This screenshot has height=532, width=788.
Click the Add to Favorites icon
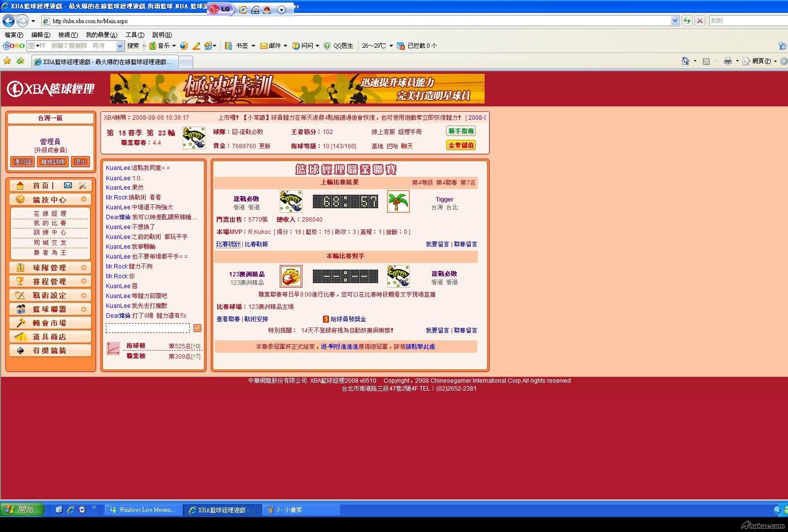20,61
